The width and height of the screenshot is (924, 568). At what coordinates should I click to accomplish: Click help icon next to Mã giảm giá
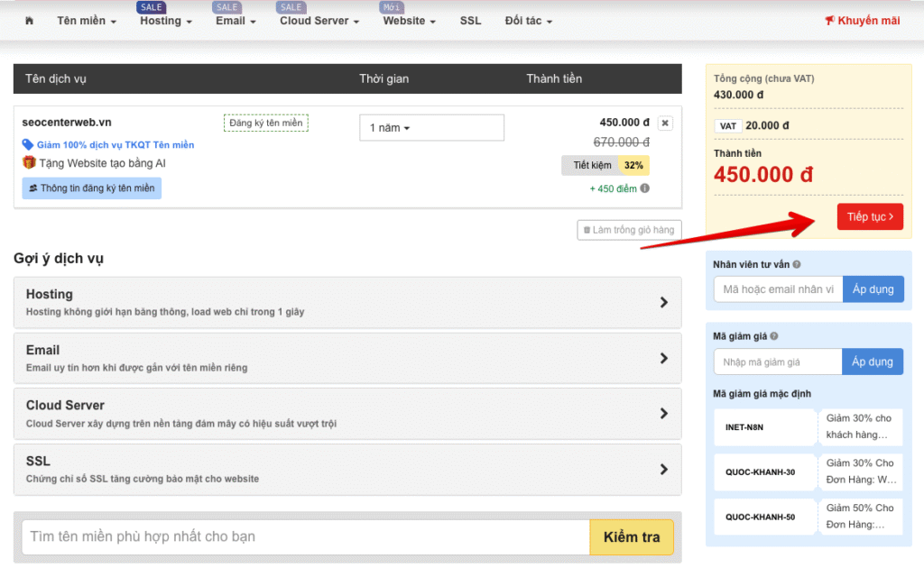pos(774,336)
